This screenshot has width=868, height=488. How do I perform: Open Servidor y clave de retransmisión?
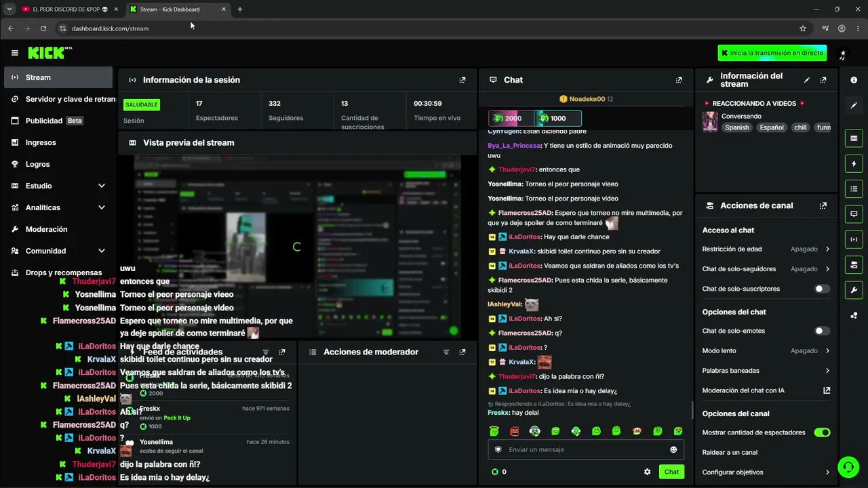[58, 99]
